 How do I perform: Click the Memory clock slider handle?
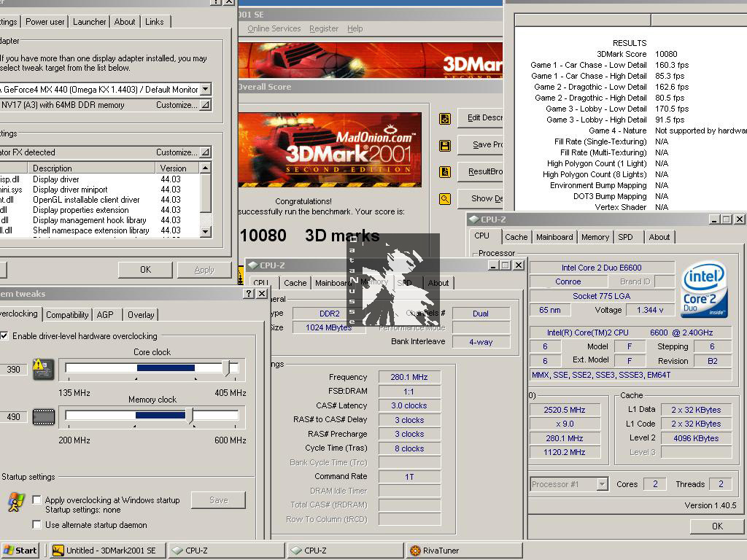click(189, 416)
